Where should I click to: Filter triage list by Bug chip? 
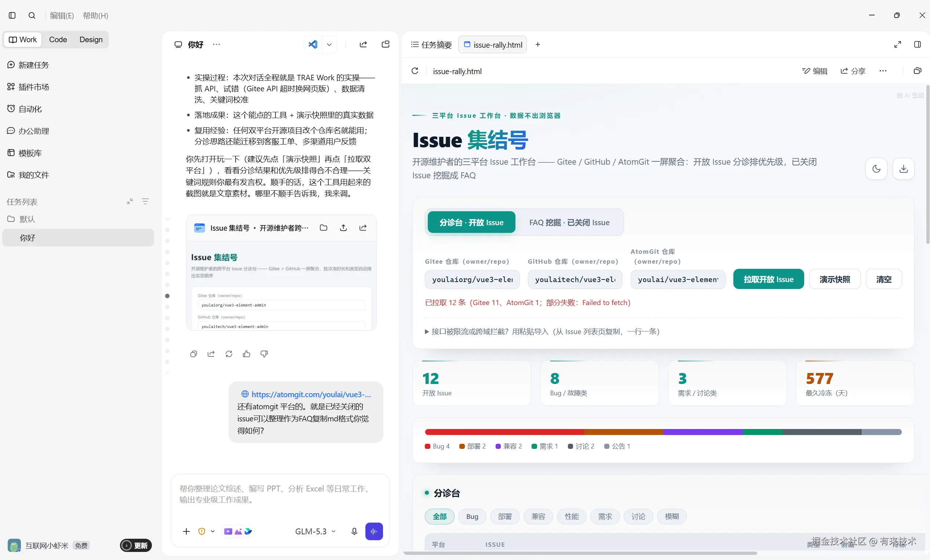point(472,516)
